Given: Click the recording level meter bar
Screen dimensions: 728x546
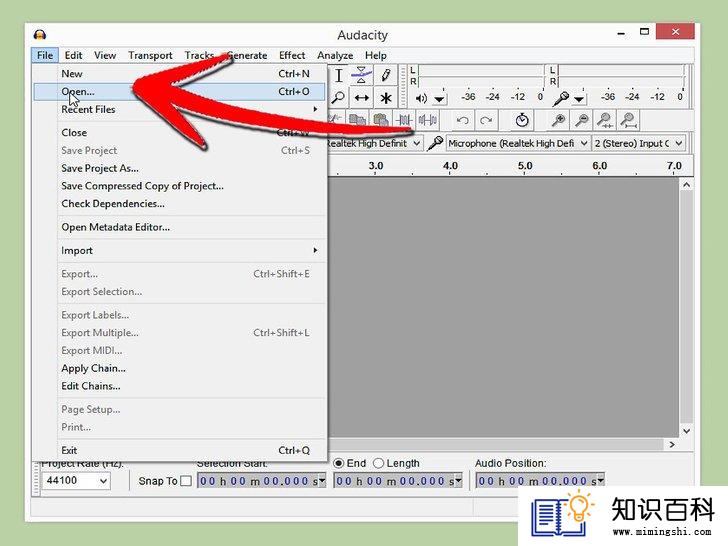Looking at the screenshot, I should pos(621,76).
